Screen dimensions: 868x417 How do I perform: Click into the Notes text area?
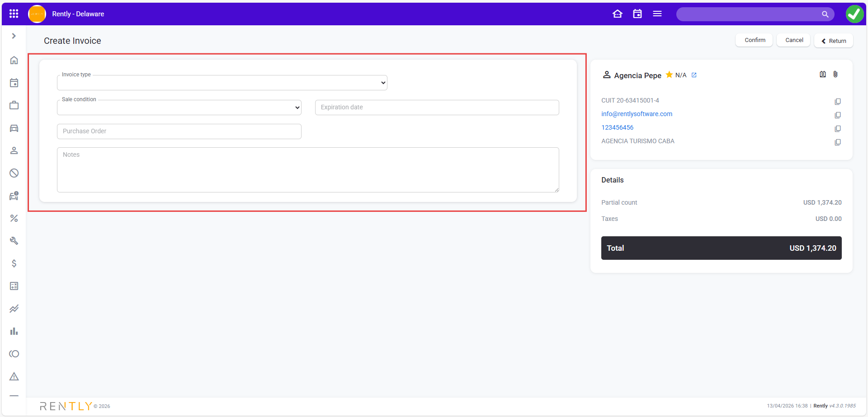click(308, 170)
